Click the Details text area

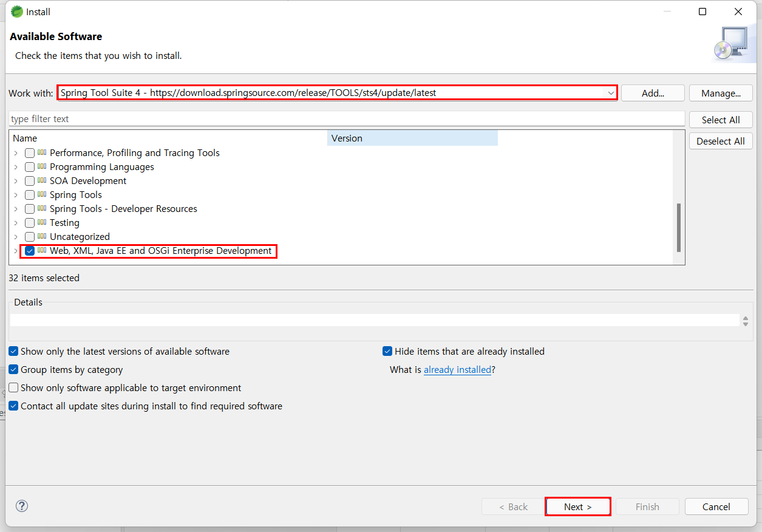tap(375, 320)
